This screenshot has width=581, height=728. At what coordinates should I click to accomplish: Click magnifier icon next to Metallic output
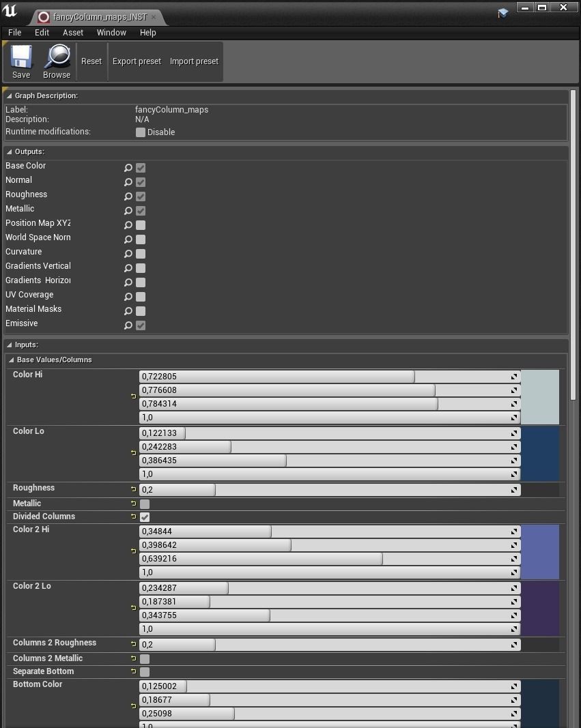click(x=128, y=211)
